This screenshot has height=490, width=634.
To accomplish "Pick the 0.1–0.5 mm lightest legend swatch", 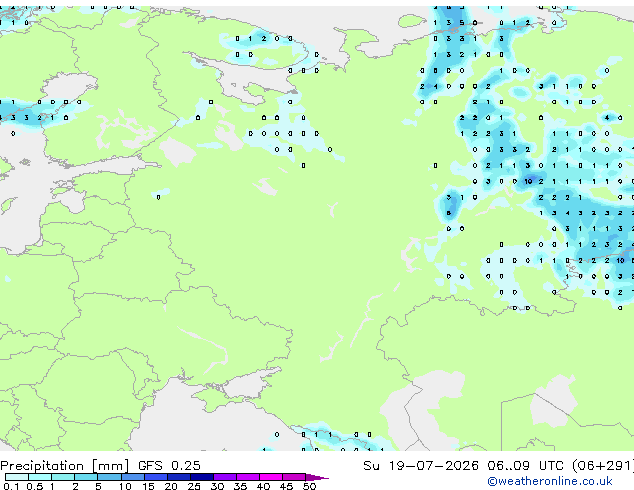I will click(x=17, y=477).
